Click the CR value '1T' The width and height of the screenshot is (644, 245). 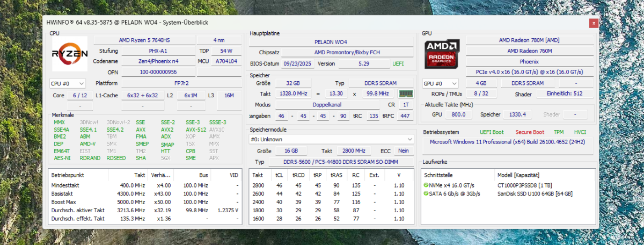coord(406,104)
